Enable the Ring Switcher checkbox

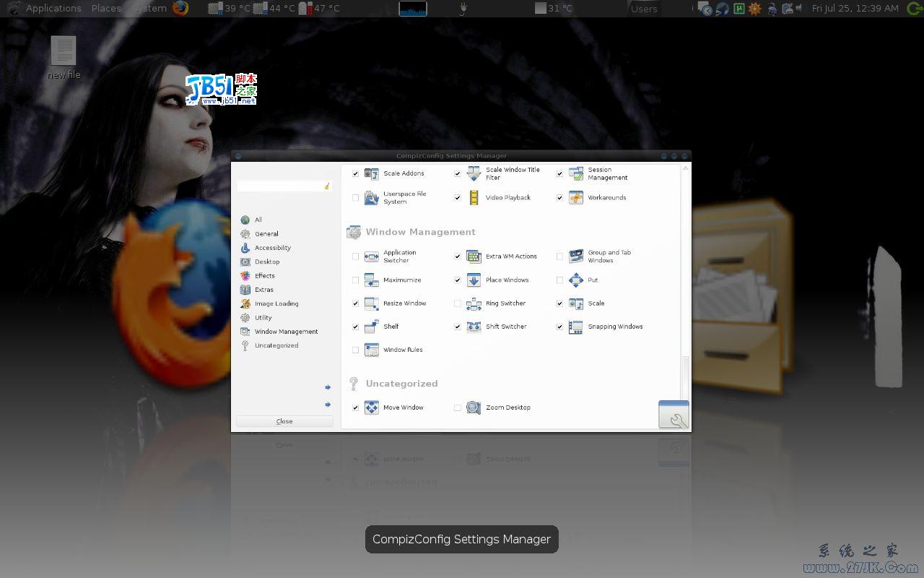pyautogui.click(x=458, y=303)
